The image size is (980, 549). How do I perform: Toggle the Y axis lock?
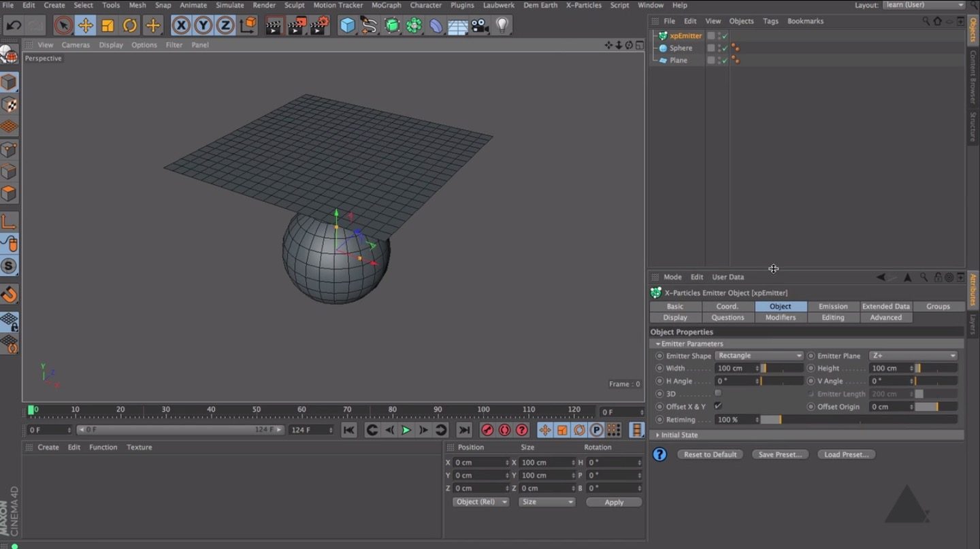point(203,26)
